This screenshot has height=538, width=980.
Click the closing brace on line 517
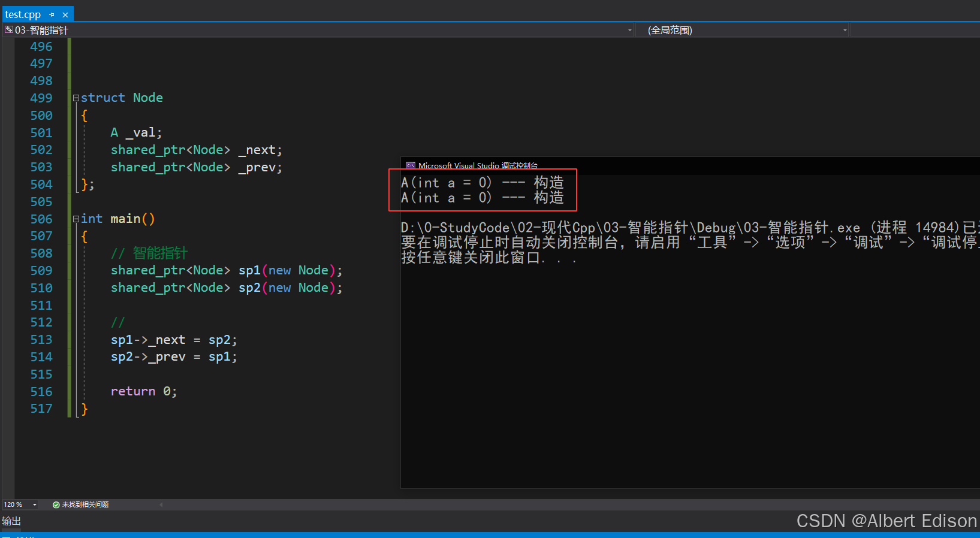pos(85,409)
